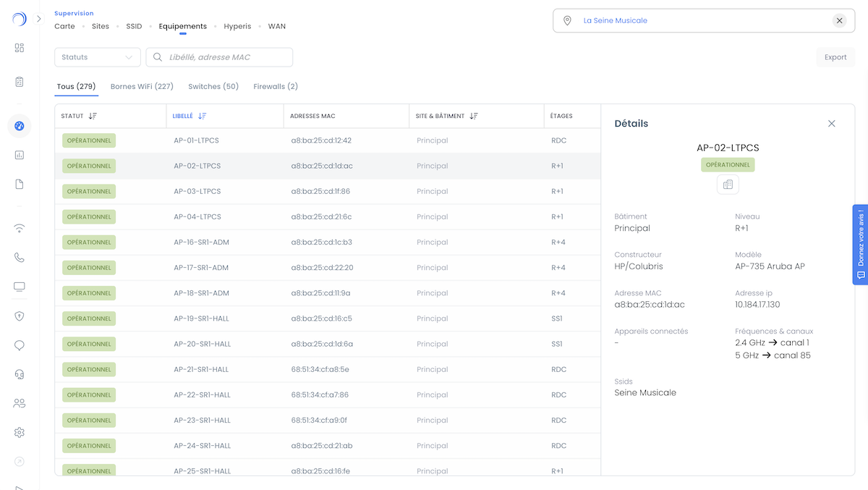
Task: Switch to Bornes WiFi (227) tab
Action: (142, 87)
